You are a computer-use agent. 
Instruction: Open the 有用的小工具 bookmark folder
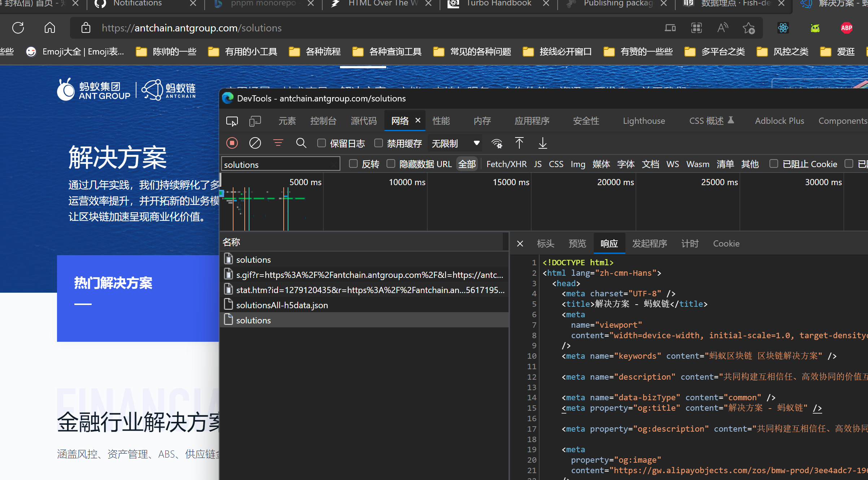coord(243,52)
